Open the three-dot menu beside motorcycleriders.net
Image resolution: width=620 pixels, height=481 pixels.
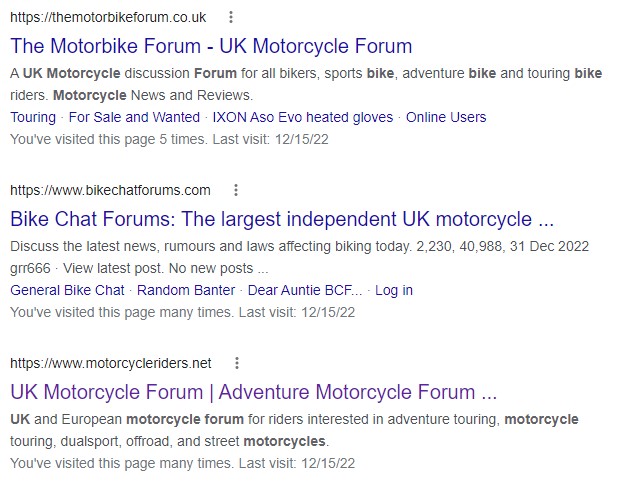coord(236,363)
